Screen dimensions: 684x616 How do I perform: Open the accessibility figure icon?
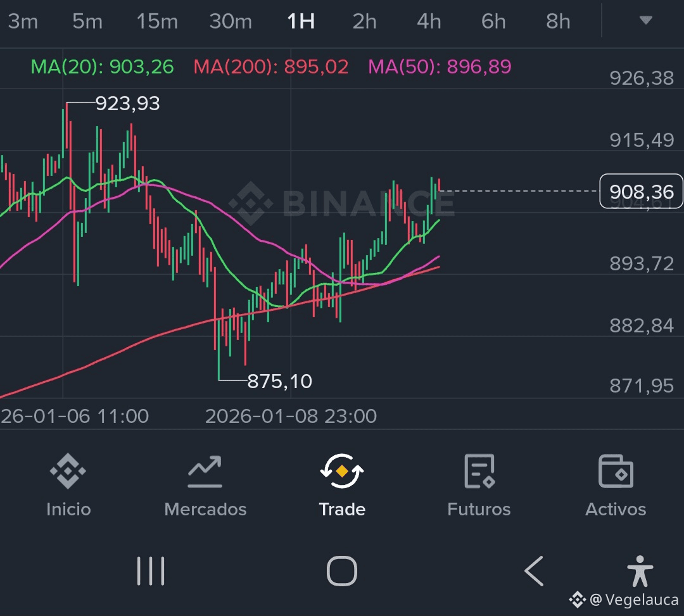tap(640, 571)
